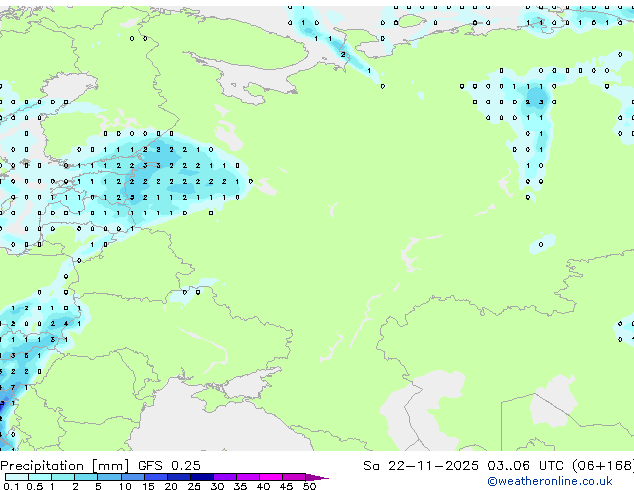Select the 40–45 mm magenta legend swatch
This screenshot has height=490, width=634.
click(271, 477)
